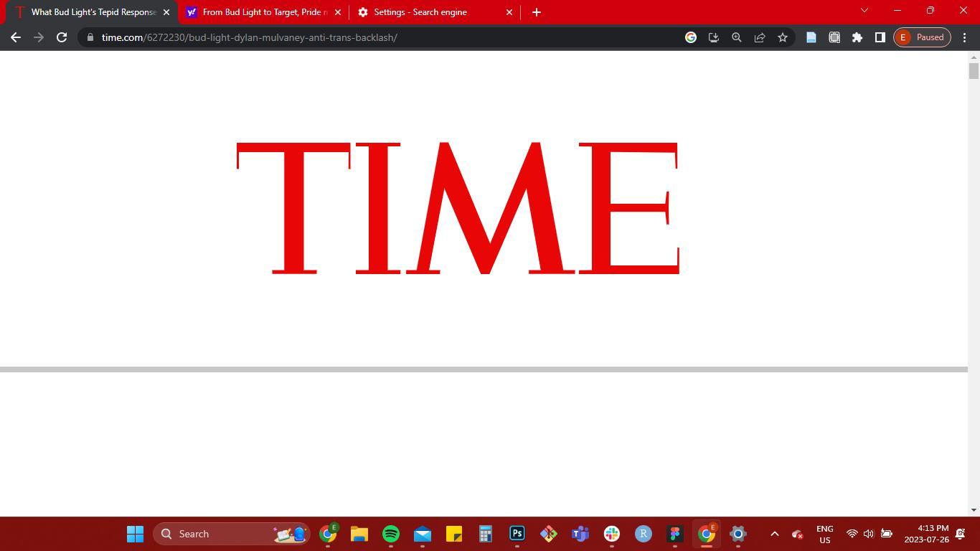Click the battery tray icon

tap(887, 534)
